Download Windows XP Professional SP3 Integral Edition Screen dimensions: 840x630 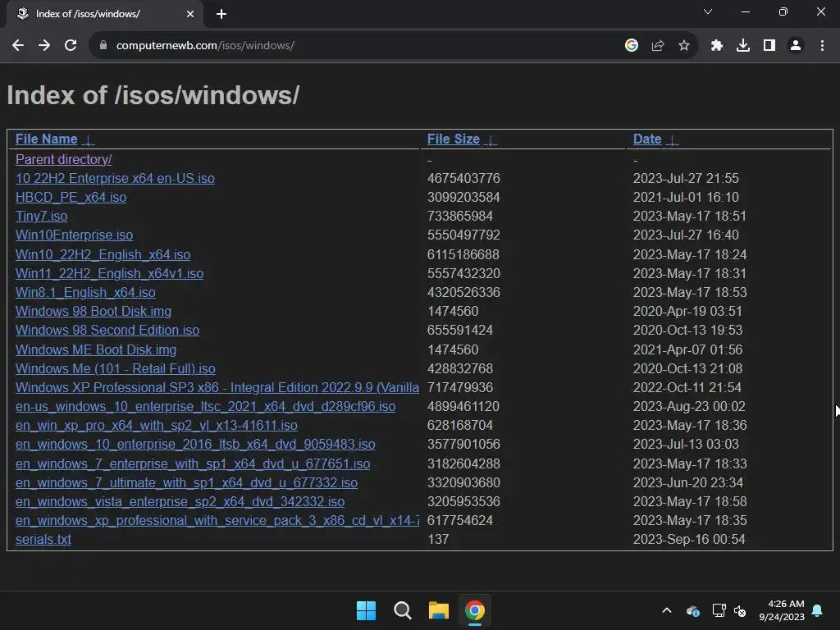point(217,388)
